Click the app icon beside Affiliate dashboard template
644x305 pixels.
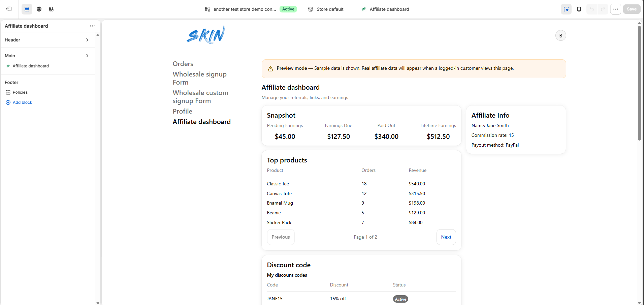(364, 9)
